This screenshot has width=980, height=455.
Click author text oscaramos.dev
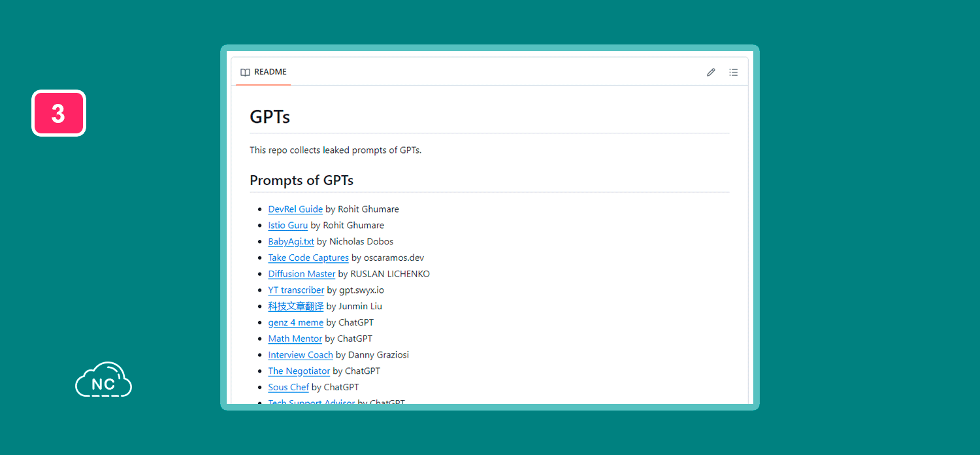[394, 258]
